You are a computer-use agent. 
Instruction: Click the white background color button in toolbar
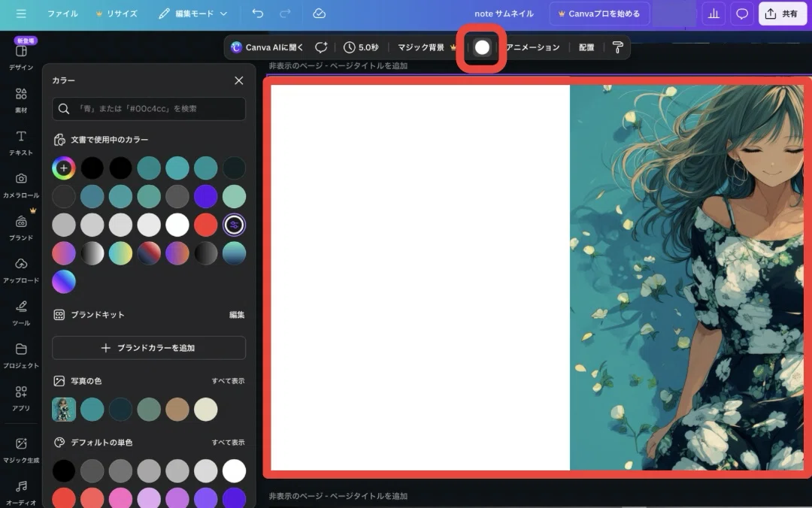482,47
